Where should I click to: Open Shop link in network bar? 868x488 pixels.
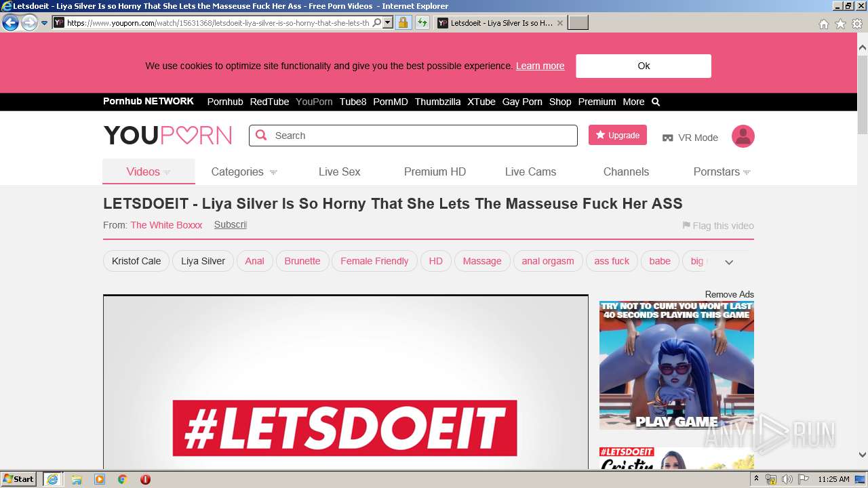tap(560, 102)
